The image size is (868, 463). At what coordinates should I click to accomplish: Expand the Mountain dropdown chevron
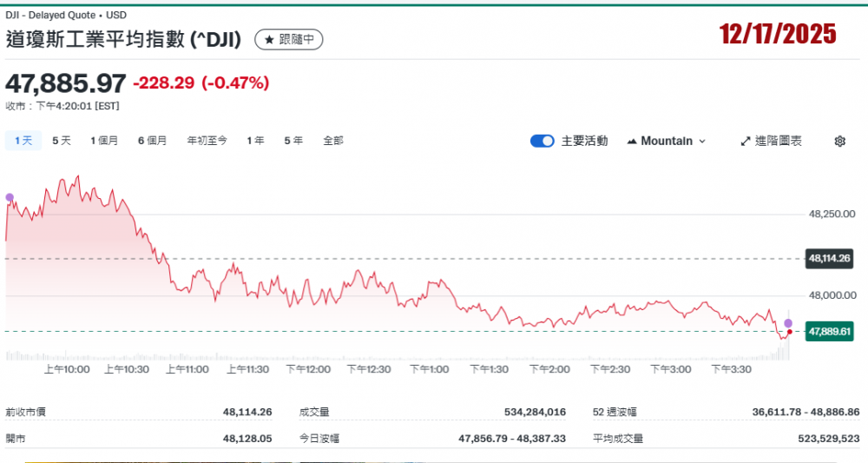702,142
